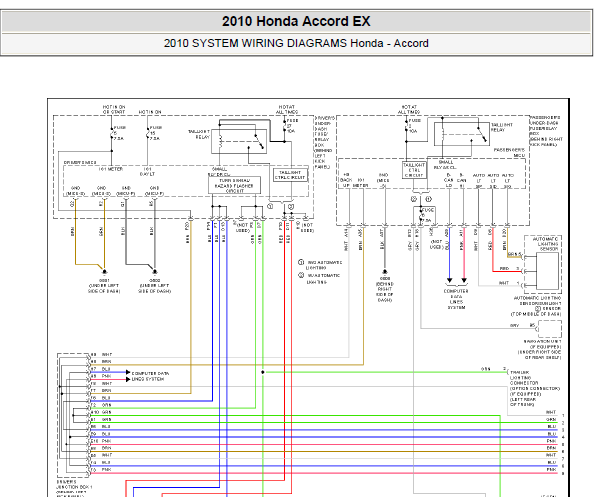
Task: Click the 'B-CAN LO' terminal label
Action: pyautogui.click(x=449, y=180)
